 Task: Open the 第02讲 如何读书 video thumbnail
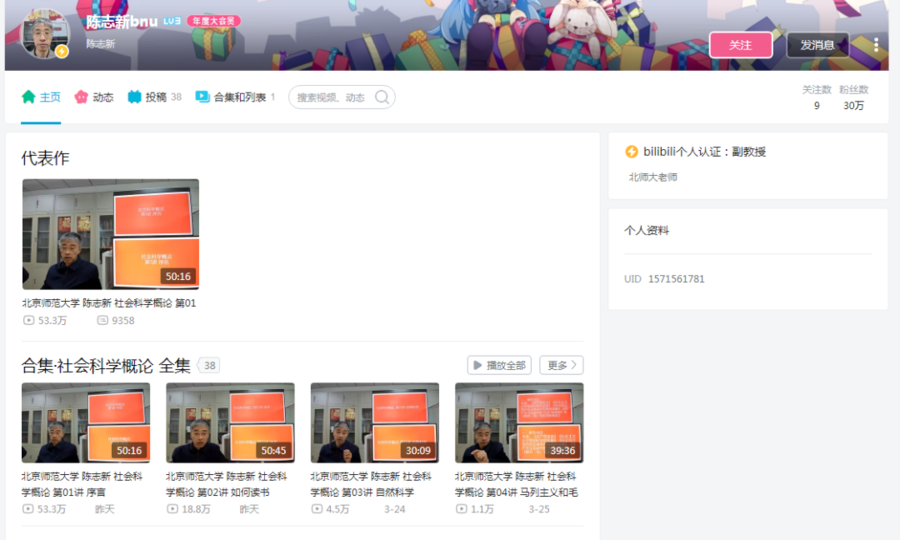[230, 422]
